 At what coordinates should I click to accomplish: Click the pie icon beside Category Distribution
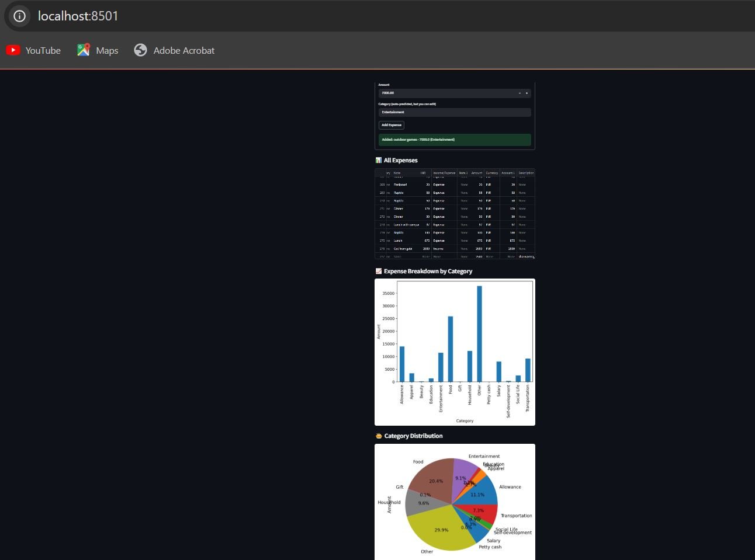[x=379, y=436]
